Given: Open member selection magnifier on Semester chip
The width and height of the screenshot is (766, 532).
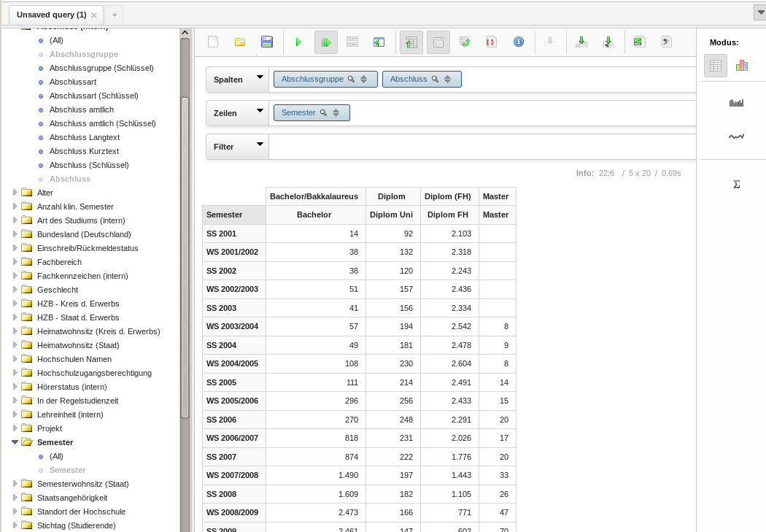Looking at the screenshot, I should [323, 113].
